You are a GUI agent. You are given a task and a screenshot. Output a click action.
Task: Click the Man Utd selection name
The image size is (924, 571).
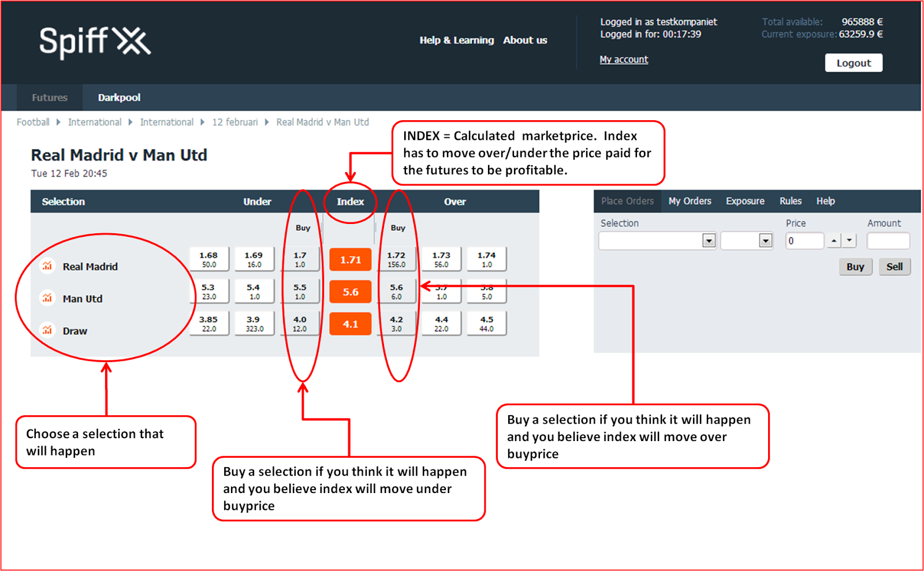point(83,299)
